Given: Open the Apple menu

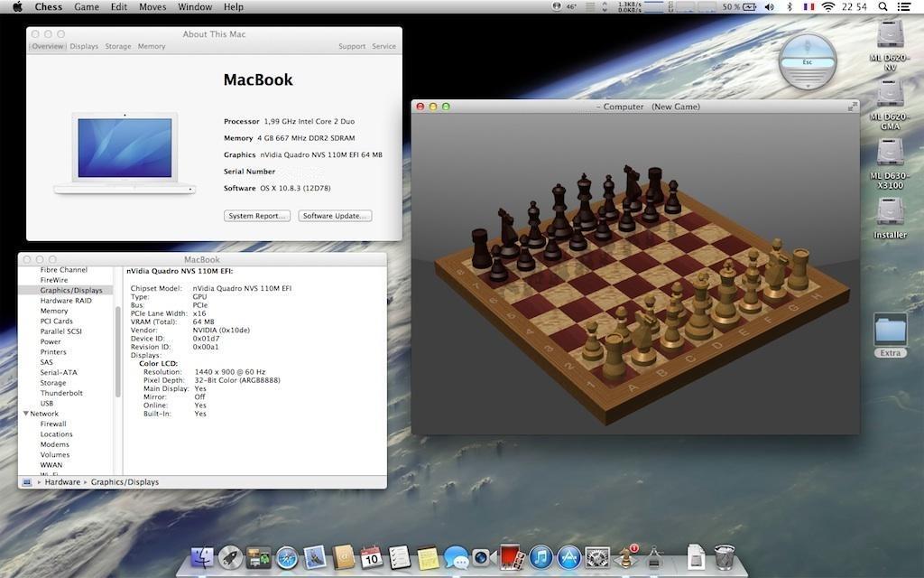Looking at the screenshot, I should tap(18, 6).
